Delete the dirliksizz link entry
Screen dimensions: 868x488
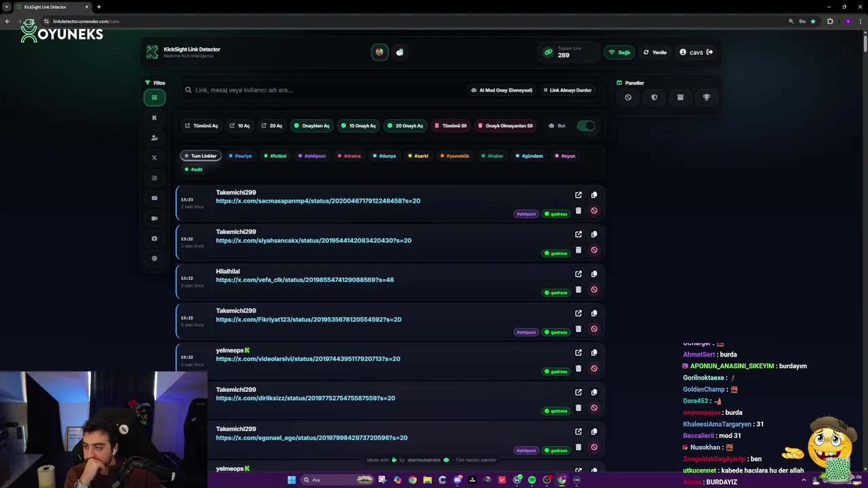pos(578,408)
